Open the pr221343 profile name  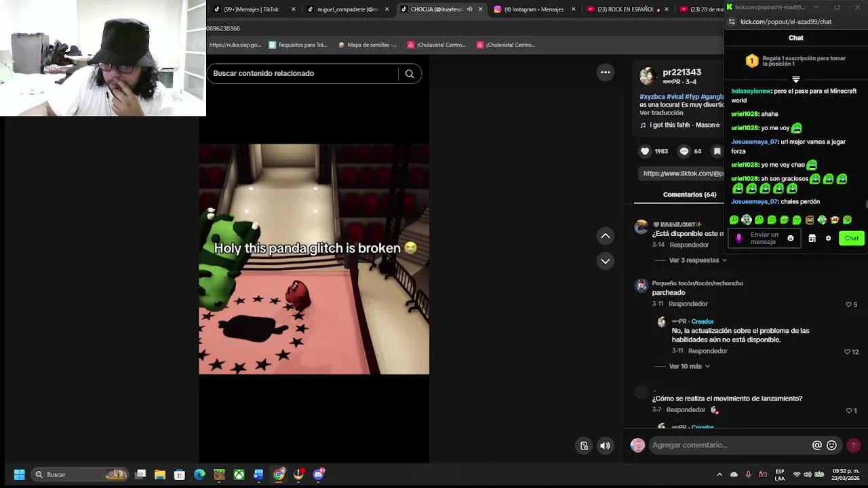(x=682, y=72)
